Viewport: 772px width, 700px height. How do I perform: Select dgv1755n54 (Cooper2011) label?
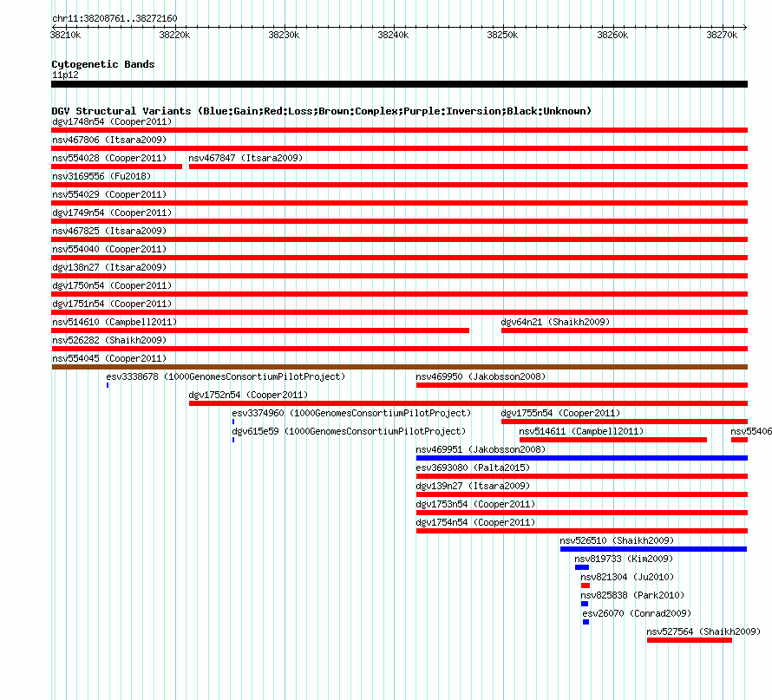[560, 413]
